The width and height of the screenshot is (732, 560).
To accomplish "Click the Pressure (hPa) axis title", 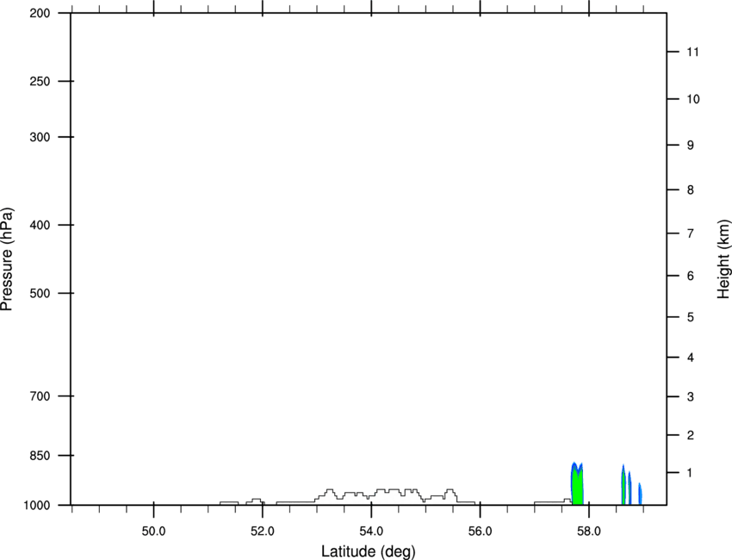I will point(7,258).
